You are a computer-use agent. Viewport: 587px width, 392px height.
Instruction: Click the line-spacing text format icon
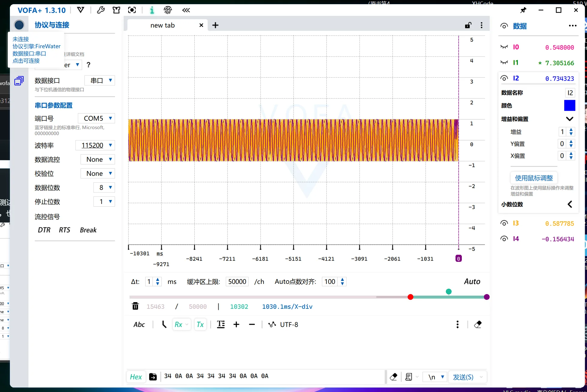point(221,324)
